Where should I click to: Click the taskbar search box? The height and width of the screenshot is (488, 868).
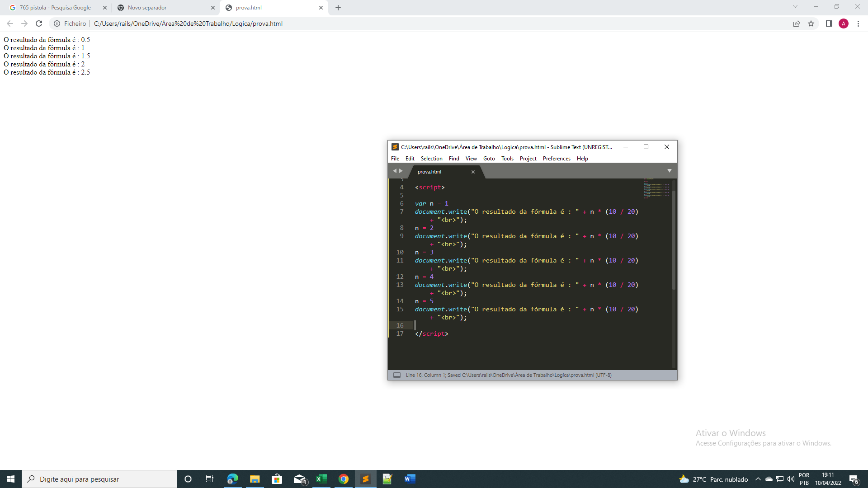[x=99, y=479]
